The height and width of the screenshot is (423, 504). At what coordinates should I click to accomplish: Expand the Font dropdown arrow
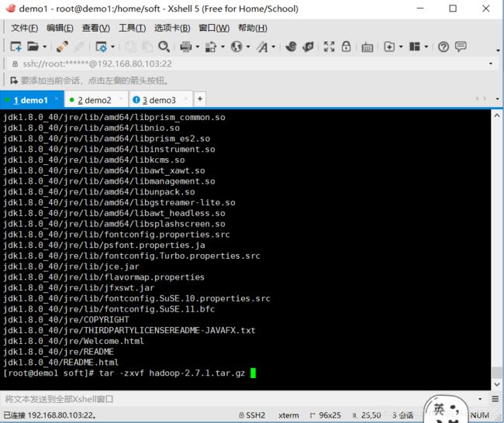(x=274, y=47)
